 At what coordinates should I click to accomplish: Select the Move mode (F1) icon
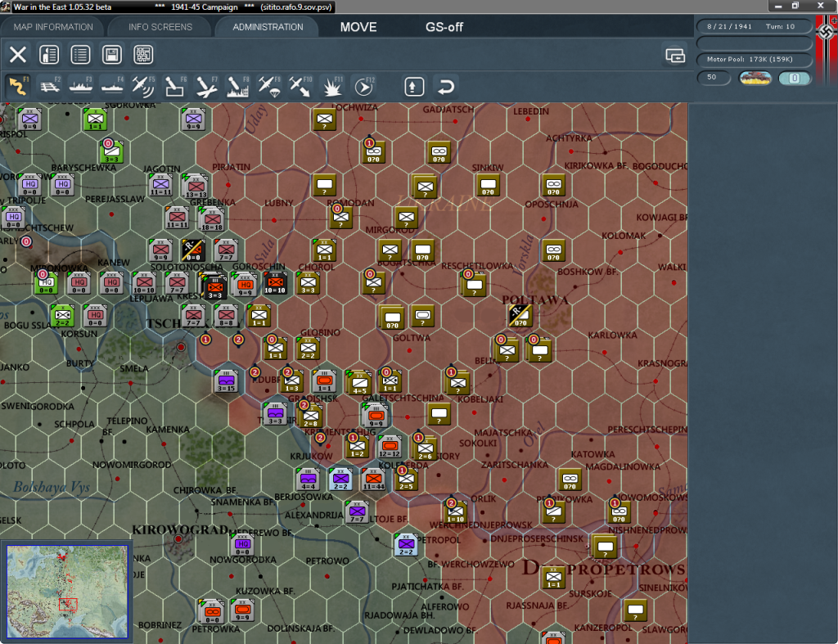(18, 86)
